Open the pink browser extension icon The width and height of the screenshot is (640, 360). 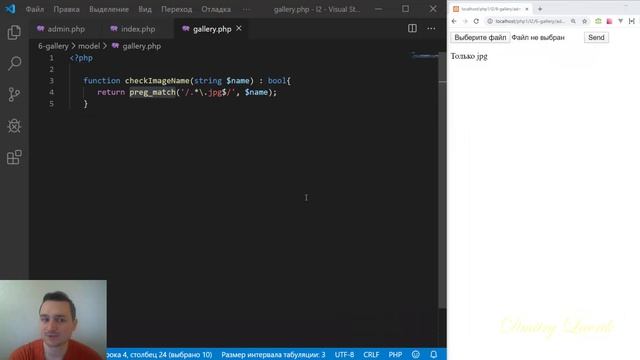pos(609,21)
